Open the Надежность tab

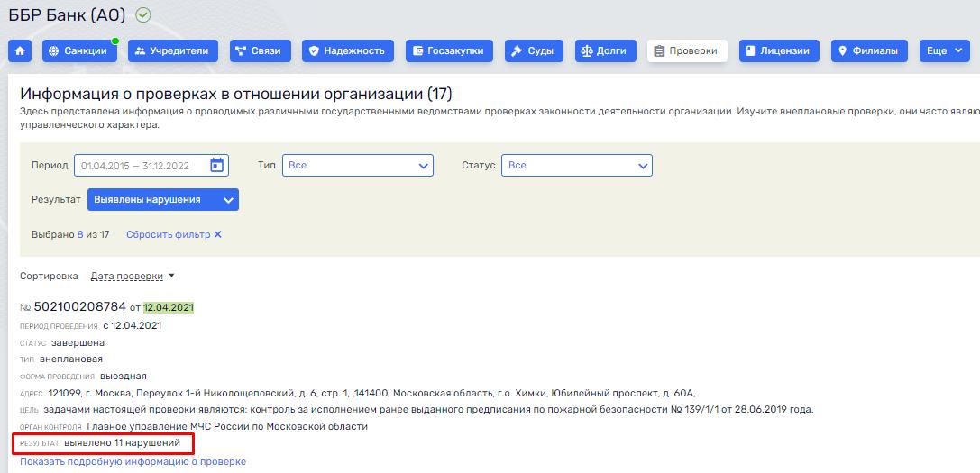[x=347, y=51]
